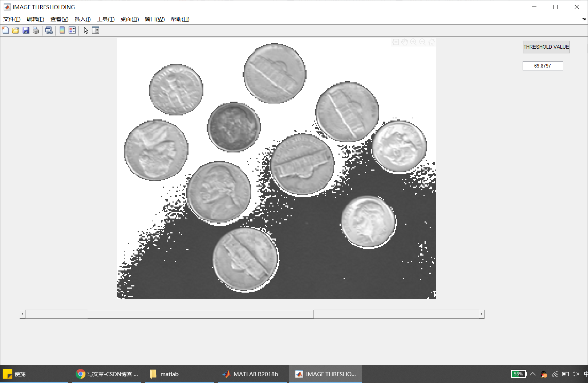588x383 pixels.
Task: Enable the data tips tool on axes
Action: 396,42
